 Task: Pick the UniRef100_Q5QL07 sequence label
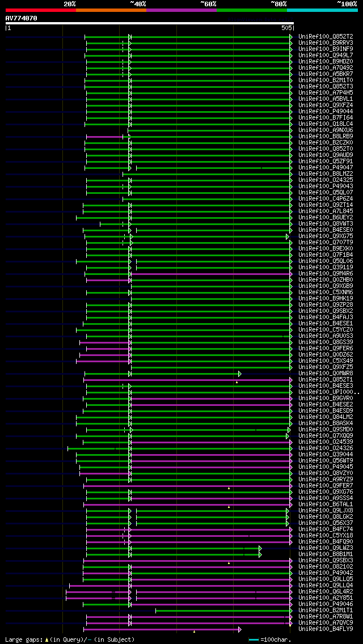tap(326, 192)
